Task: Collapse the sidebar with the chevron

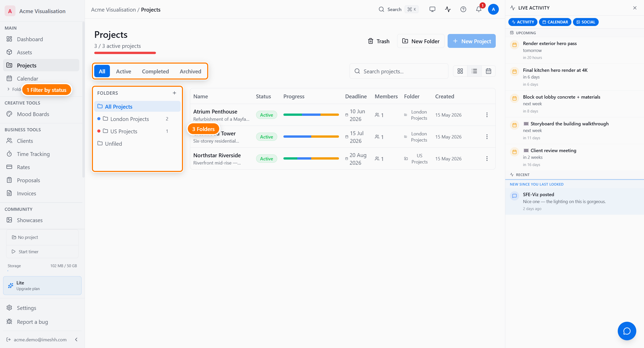Action: [x=76, y=340]
